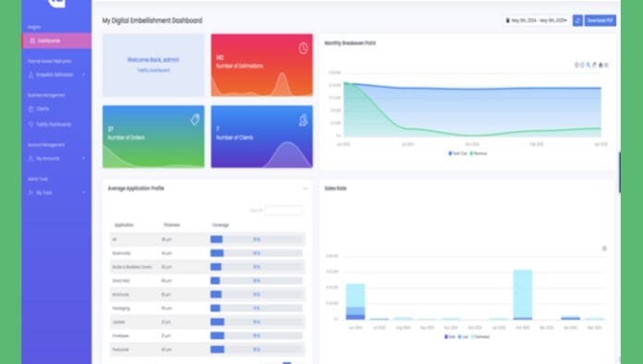This screenshot has width=643, height=364.
Task: Open Dashboards in the sidebar
Action: [56, 41]
